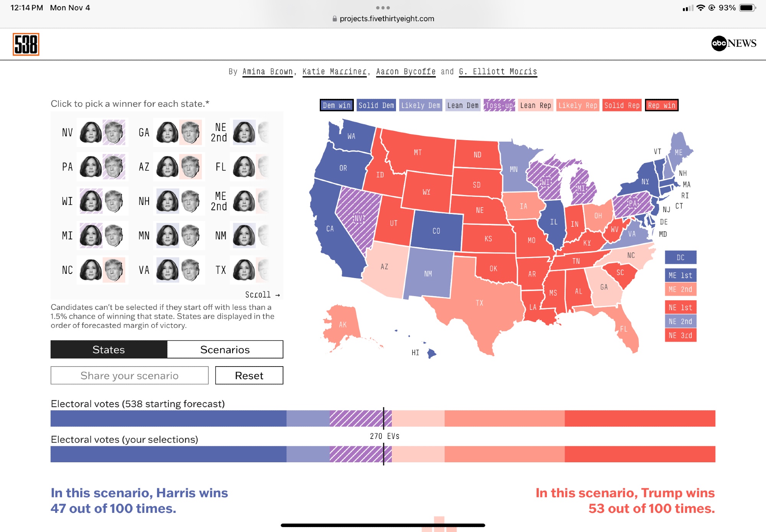Click the Toss-up legend swatch

[499, 105]
